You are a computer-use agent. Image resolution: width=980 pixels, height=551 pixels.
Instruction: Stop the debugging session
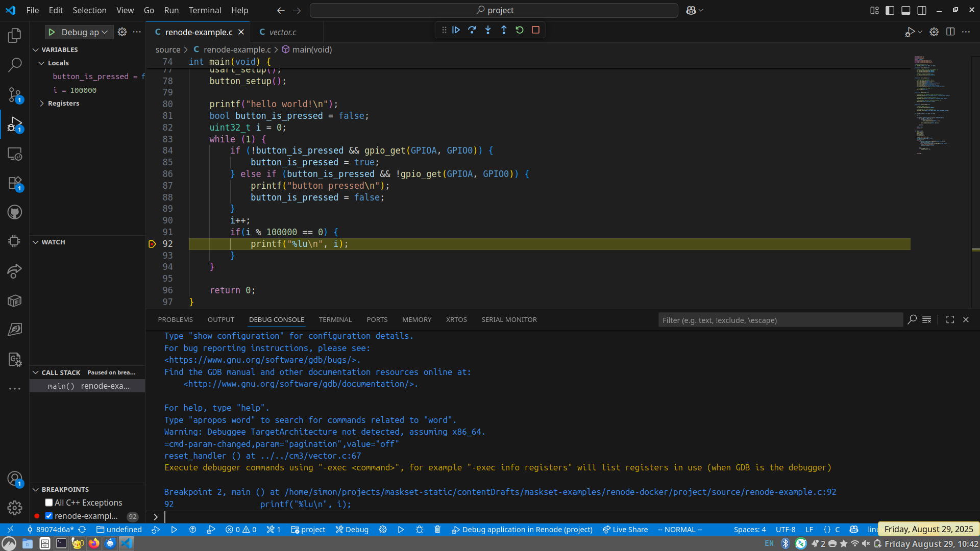pyautogui.click(x=535, y=30)
